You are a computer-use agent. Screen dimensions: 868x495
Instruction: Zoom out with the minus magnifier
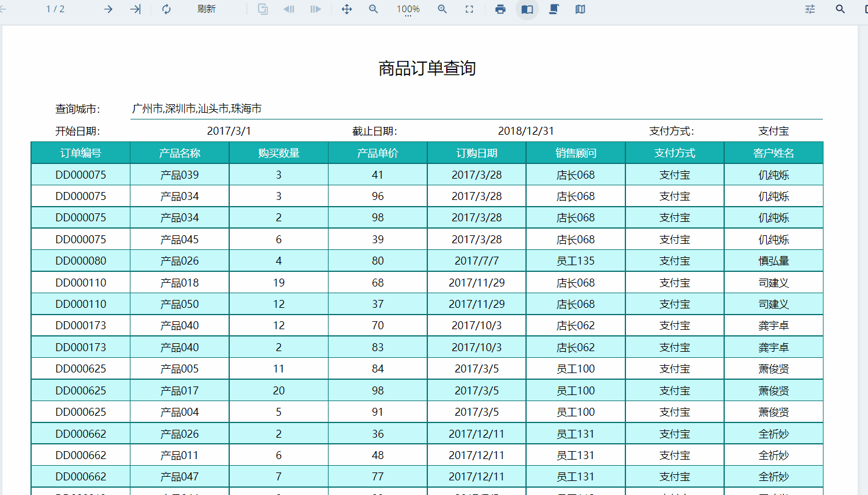click(x=373, y=9)
